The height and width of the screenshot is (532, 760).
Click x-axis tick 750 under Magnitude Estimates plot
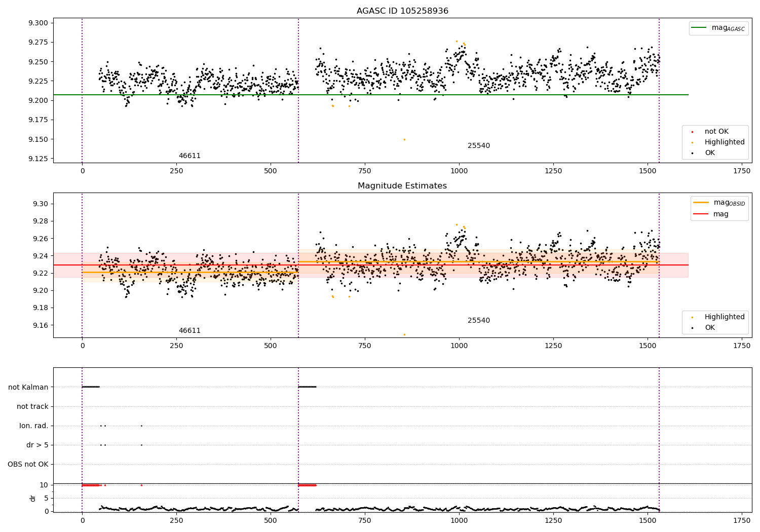coord(365,346)
